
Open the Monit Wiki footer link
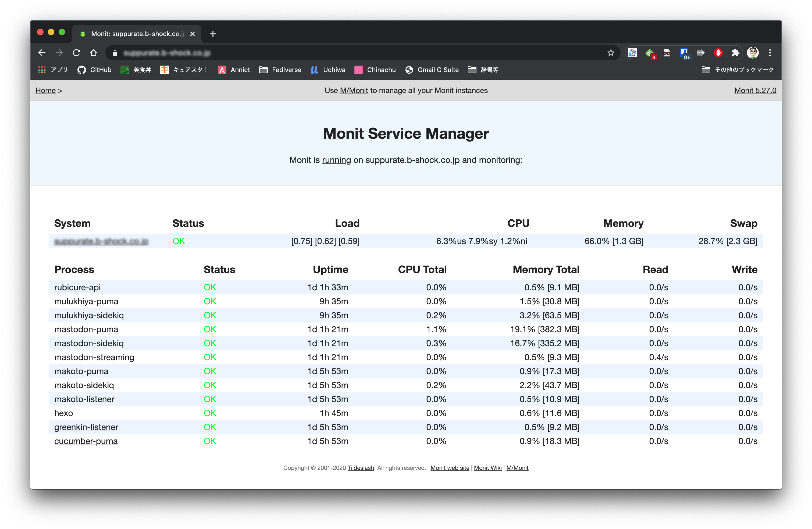487,468
